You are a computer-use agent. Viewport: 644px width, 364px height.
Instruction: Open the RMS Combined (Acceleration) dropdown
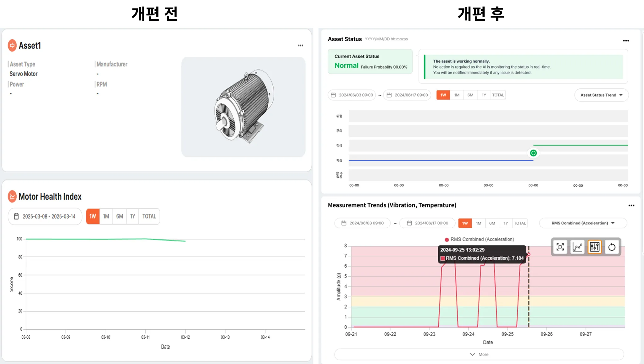(583, 223)
